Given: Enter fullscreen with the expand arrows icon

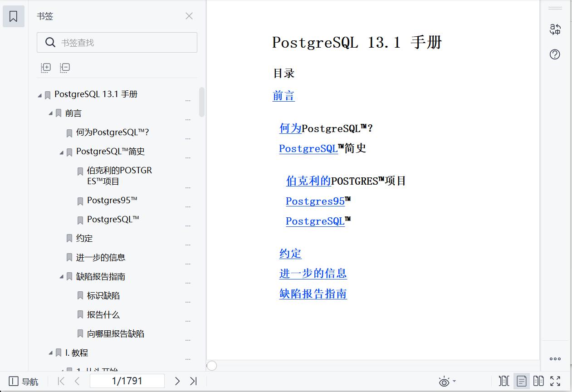Looking at the screenshot, I should [x=555, y=381].
